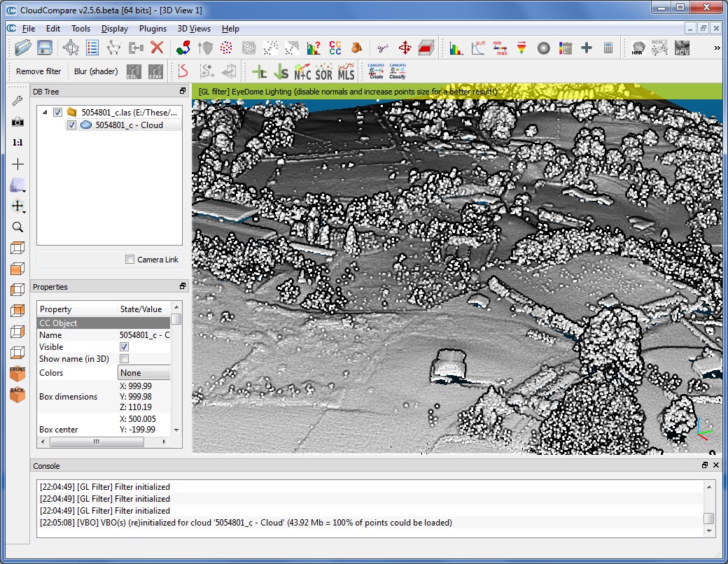
Task: Open the Segment scissors tool
Action: (382, 48)
